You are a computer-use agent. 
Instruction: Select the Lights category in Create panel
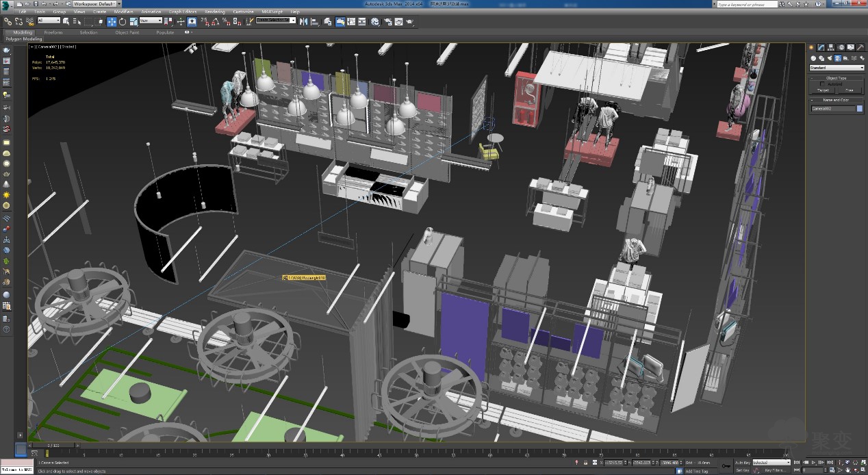830,58
